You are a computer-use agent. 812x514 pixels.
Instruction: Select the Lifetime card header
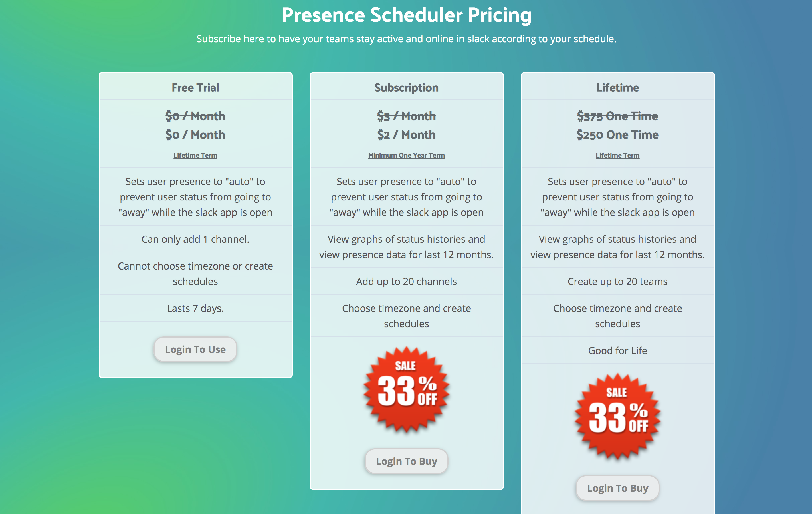(617, 87)
